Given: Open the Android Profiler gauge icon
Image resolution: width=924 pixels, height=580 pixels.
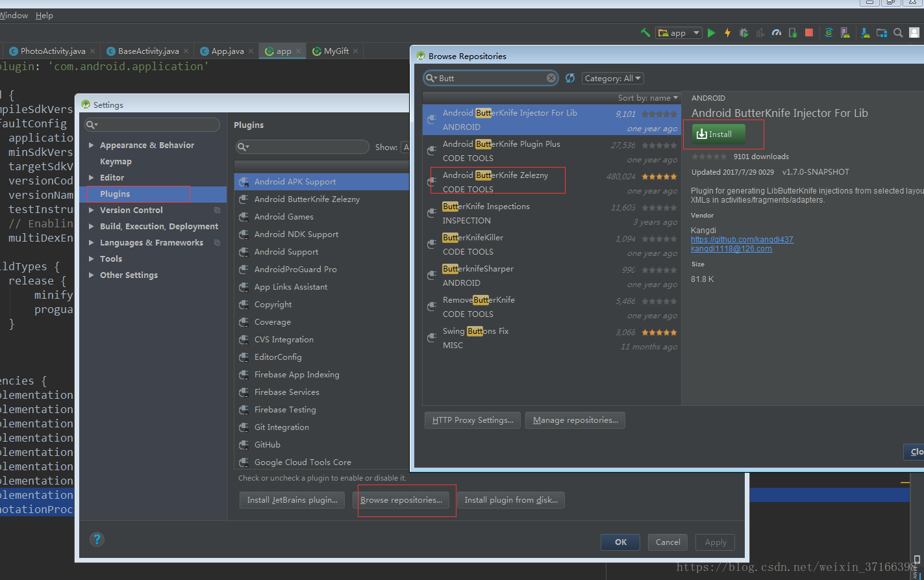Looking at the screenshot, I should (777, 32).
